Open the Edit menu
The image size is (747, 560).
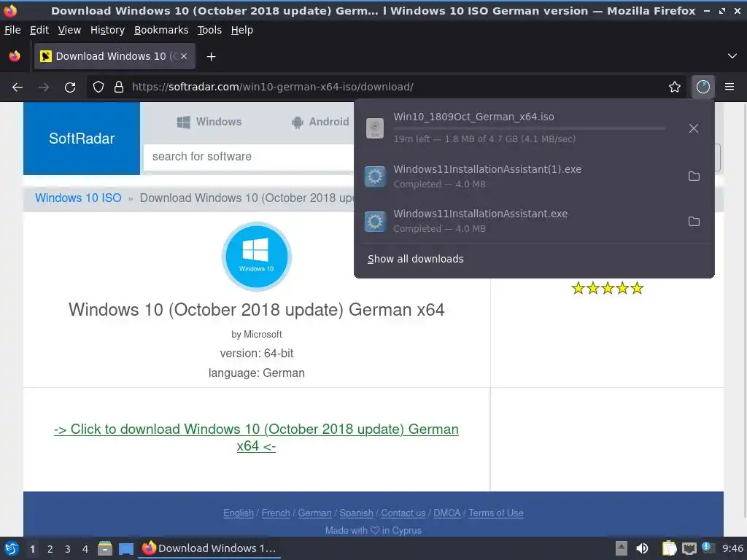coord(39,30)
